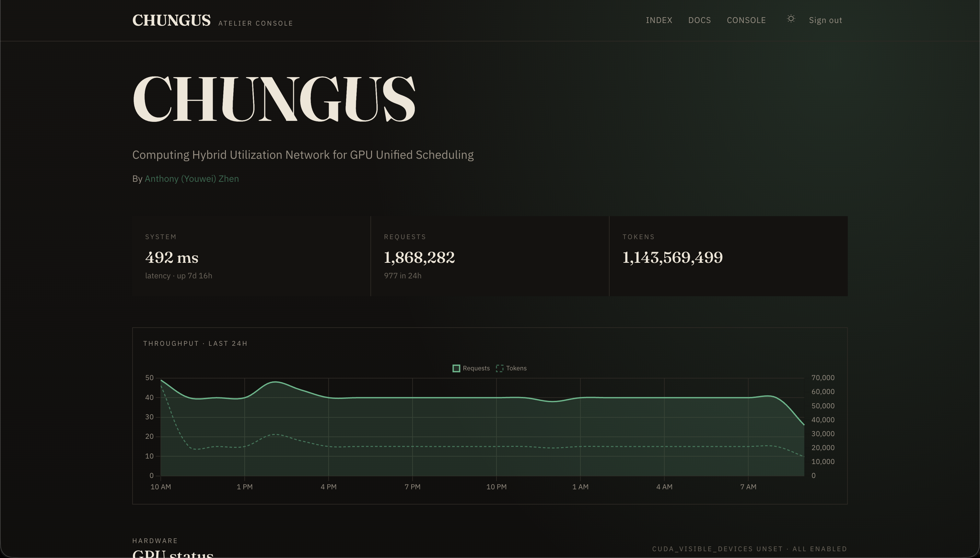Click the ATELIER CONSOLE subtitle
Viewport: 980px width, 558px height.
256,23
